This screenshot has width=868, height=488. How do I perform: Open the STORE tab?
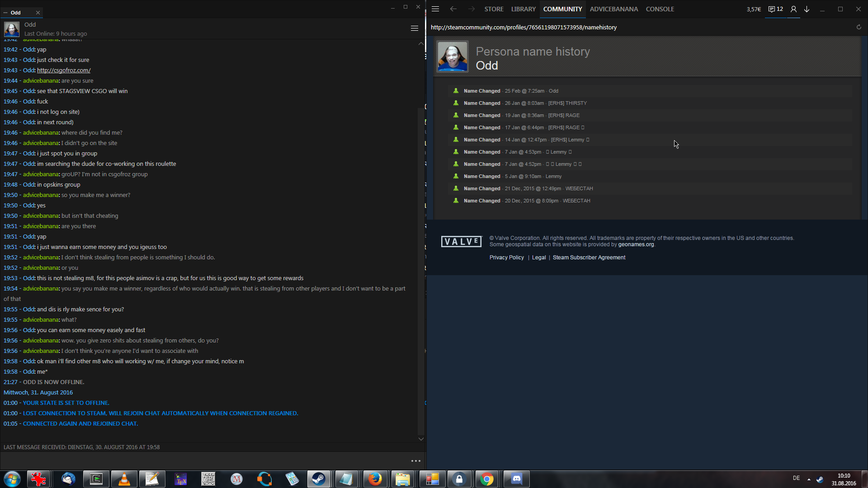pos(494,9)
